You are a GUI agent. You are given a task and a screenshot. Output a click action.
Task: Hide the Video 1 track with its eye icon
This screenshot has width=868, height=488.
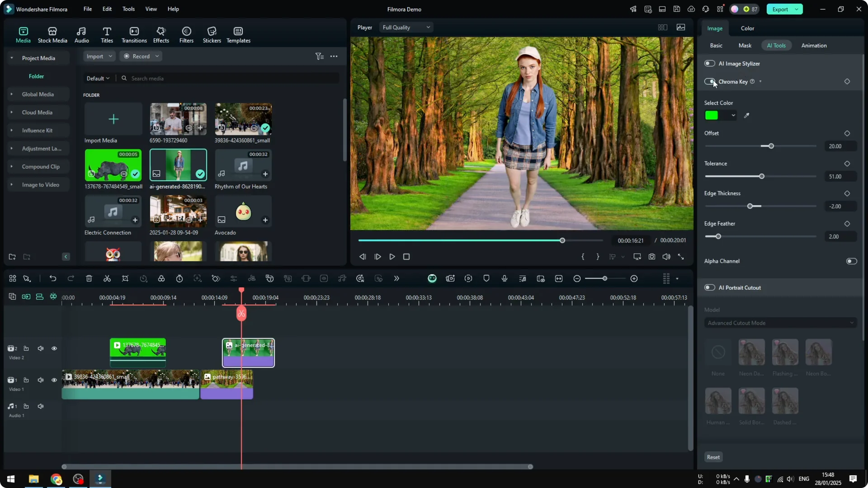(x=54, y=380)
